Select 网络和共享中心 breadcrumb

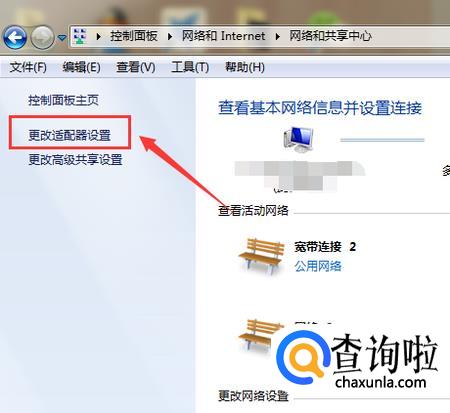[x=330, y=36]
